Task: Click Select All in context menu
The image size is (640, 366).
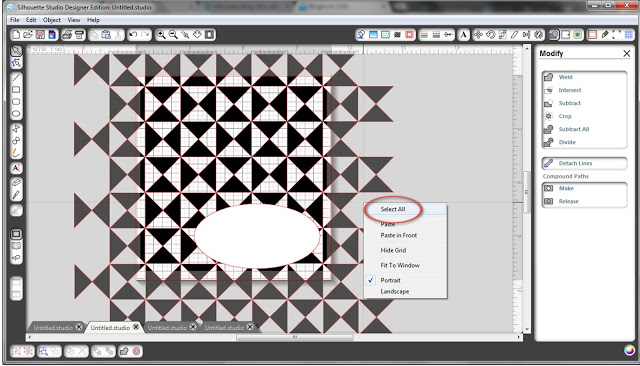Action: (x=393, y=209)
